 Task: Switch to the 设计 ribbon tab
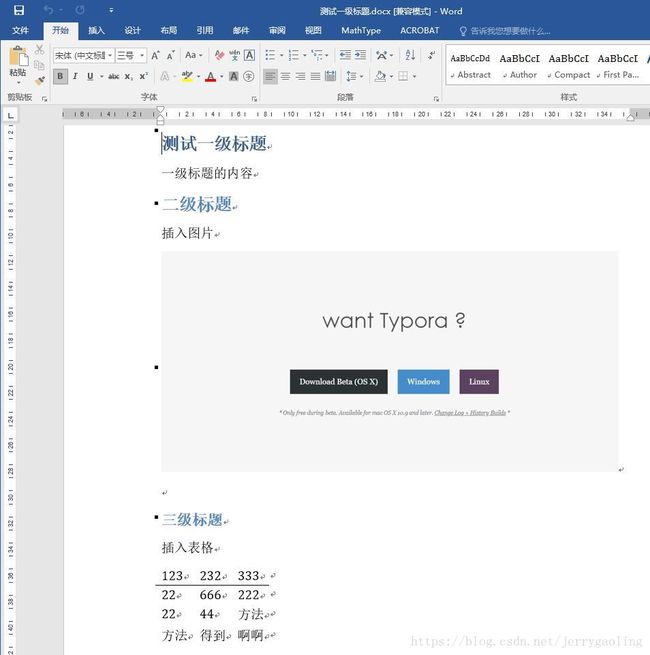132,30
